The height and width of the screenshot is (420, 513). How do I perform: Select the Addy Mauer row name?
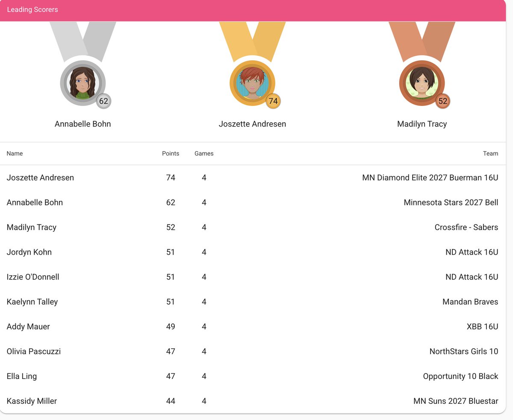(x=28, y=326)
